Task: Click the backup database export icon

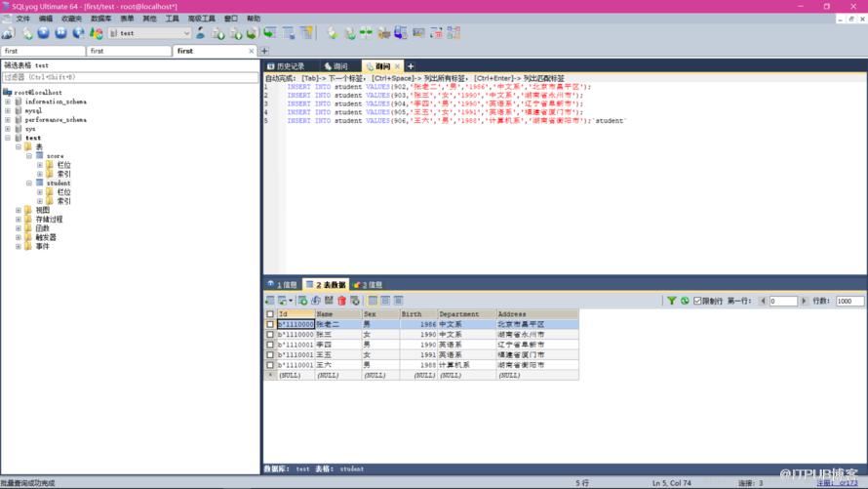Action: pos(236,33)
